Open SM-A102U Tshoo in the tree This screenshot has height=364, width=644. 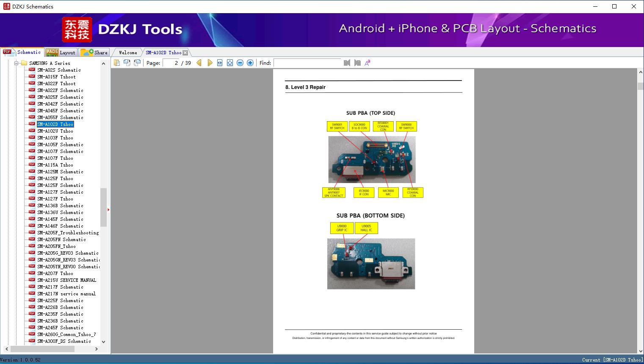pyautogui.click(x=55, y=131)
